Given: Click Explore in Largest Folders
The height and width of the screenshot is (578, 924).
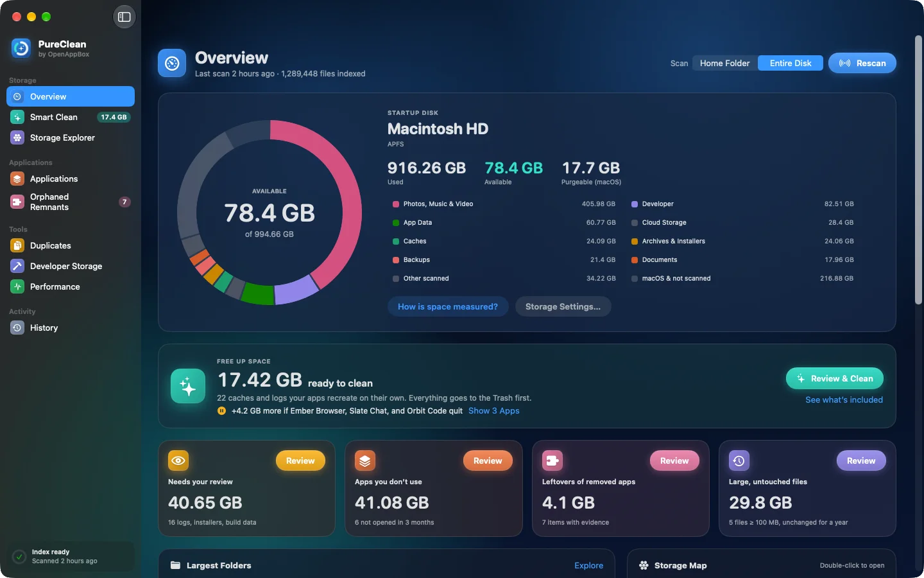Looking at the screenshot, I should (588, 565).
